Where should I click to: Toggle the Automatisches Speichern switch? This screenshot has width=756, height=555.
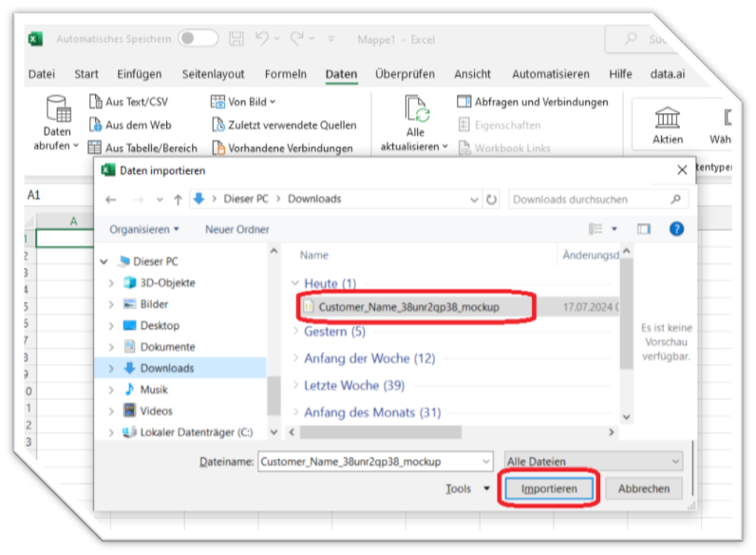coord(198,39)
